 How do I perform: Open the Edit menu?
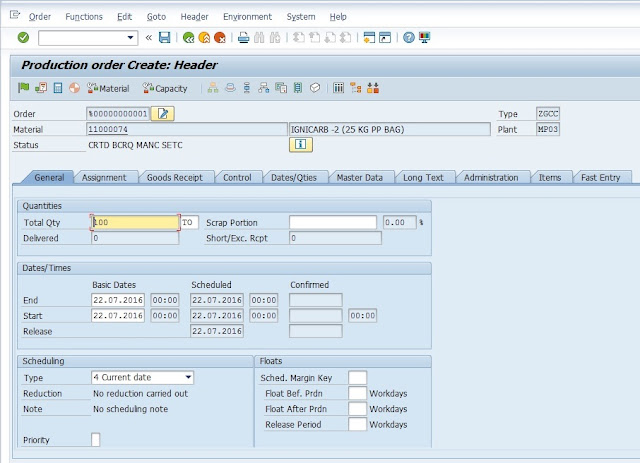[x=124, y=17]
